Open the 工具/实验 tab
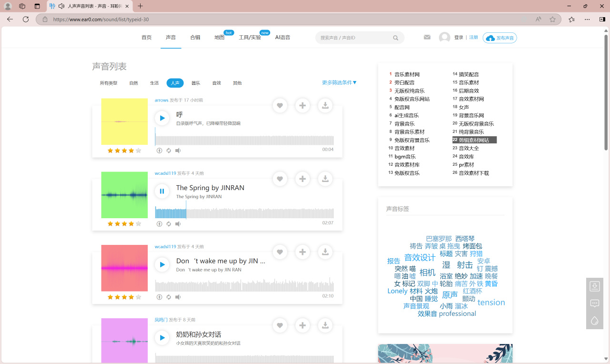The width and height of the screenshot is (610, 364). 250,38
